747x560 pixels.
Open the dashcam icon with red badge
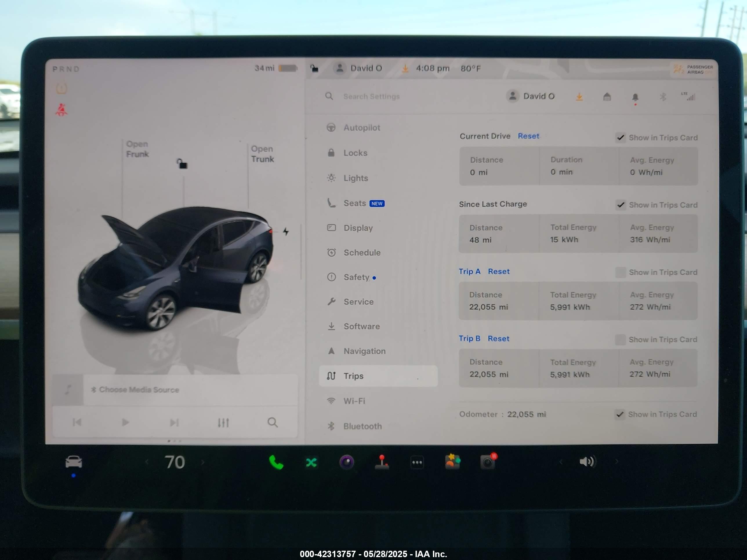(x=488, y=461)
